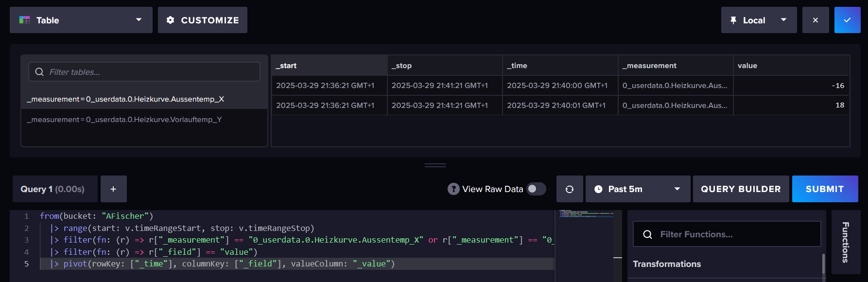Add a new query with the plus button
Screen dimensions: 868x282
coord(113,189)
